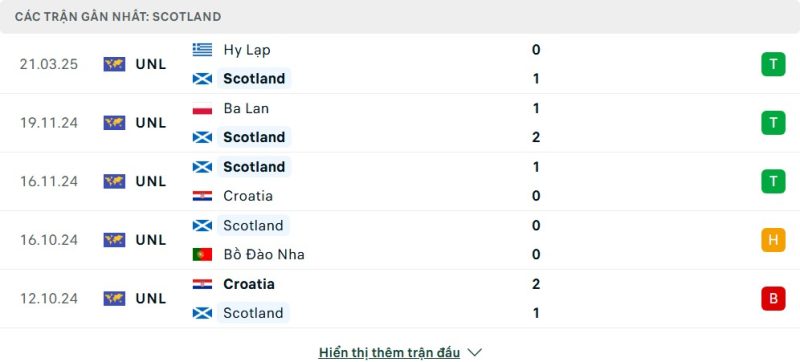Open the Hy Lạp team name

click(247, 50)
